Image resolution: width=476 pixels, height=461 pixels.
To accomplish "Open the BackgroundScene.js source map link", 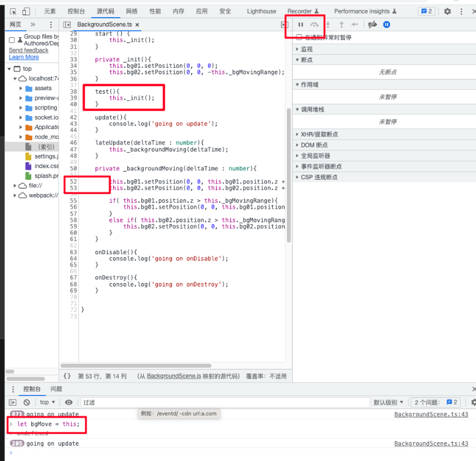I will (x=174, y=376).
